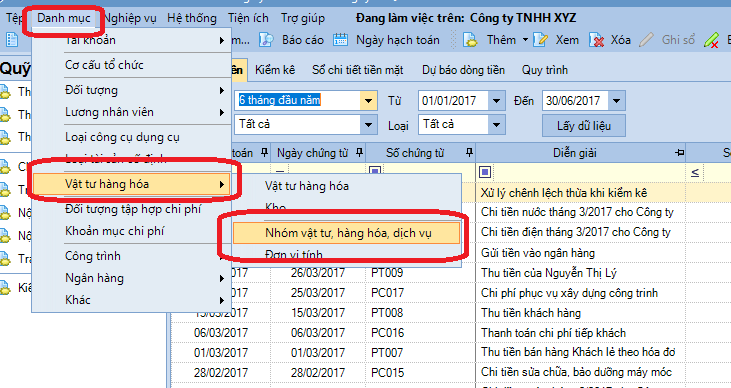Click the Thêm add-document icon
Image resolution: width=731 pixels, height=388 pixels.
click(x=470, y=40)
